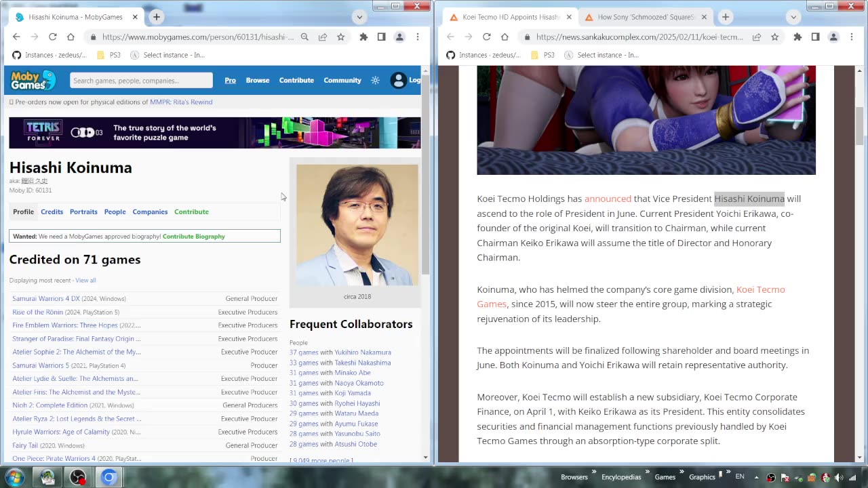Click the Contribute Biography link
This screenshot has width=868, height=488.
(x=194, y=237)
